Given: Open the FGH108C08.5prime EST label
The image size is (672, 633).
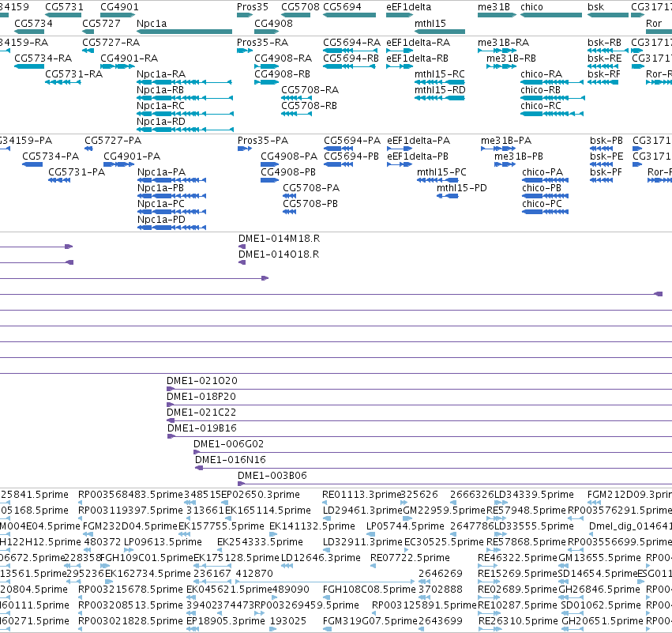Looking at the screenshot, I should pos(370,590).
